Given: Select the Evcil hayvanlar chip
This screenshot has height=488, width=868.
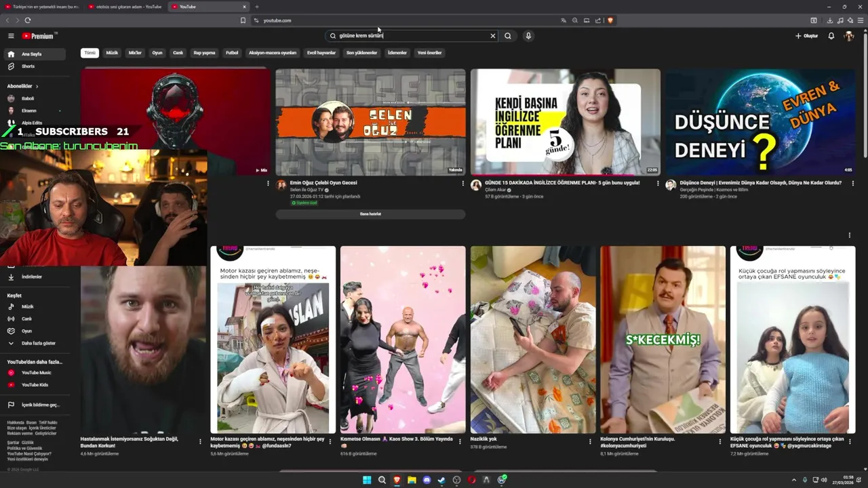Looking at the screenshot, I should point(321,53).
